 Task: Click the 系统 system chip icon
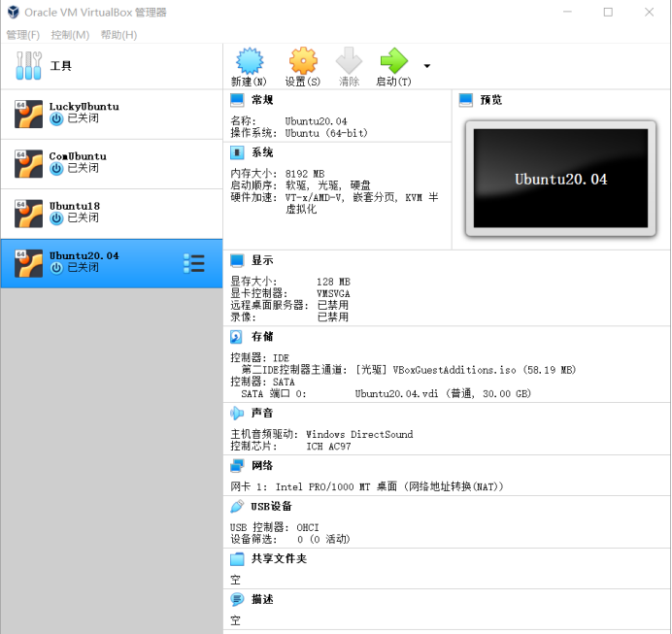237,152
